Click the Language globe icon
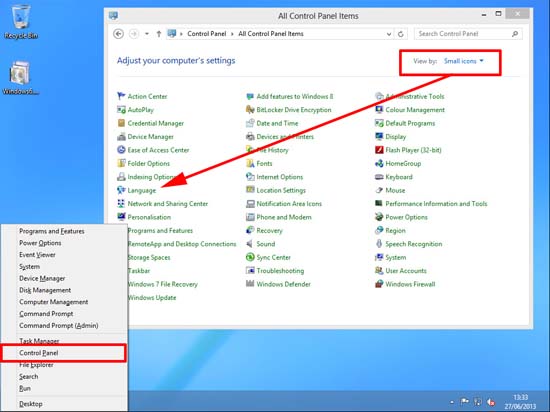Image resolution: width=550 pixels, height=412 pixels. pos(121,190)
